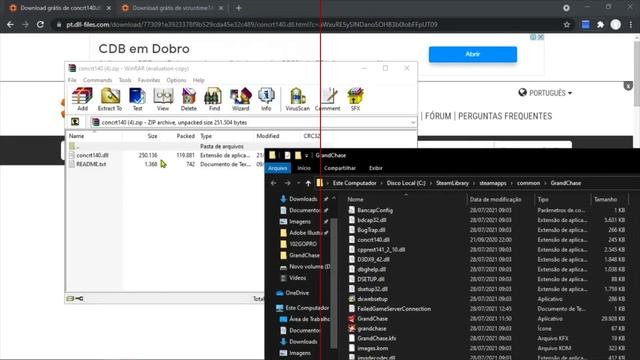
Task: Open the PORTUGUÊS language dropdown
Action: (x=545, y=93)
